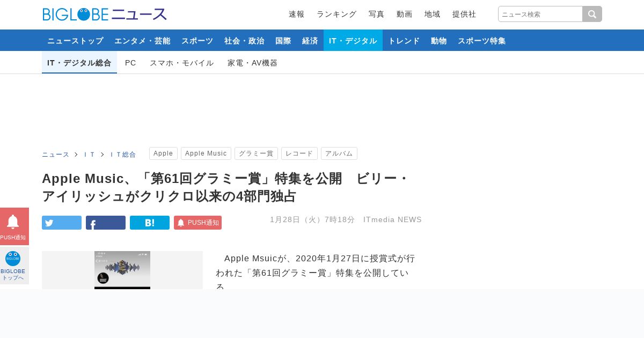644x338 pixels.
Task: Open the アルバム tag
Action: tap(339, 153)
